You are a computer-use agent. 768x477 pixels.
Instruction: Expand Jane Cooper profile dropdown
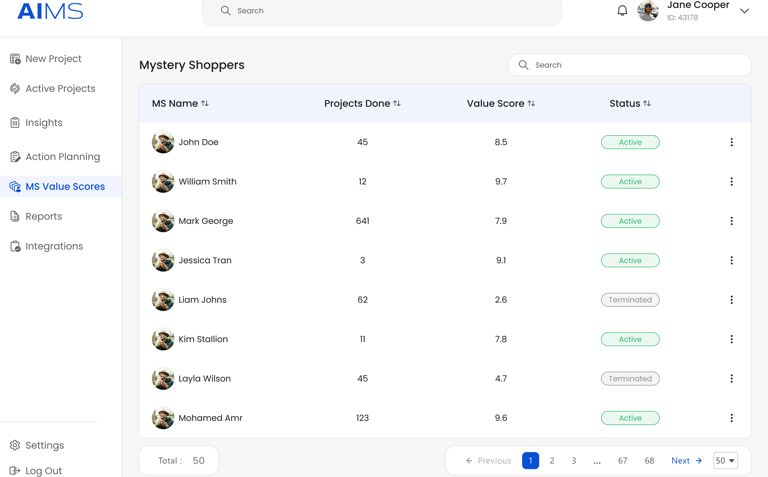(x=744, y=11)
